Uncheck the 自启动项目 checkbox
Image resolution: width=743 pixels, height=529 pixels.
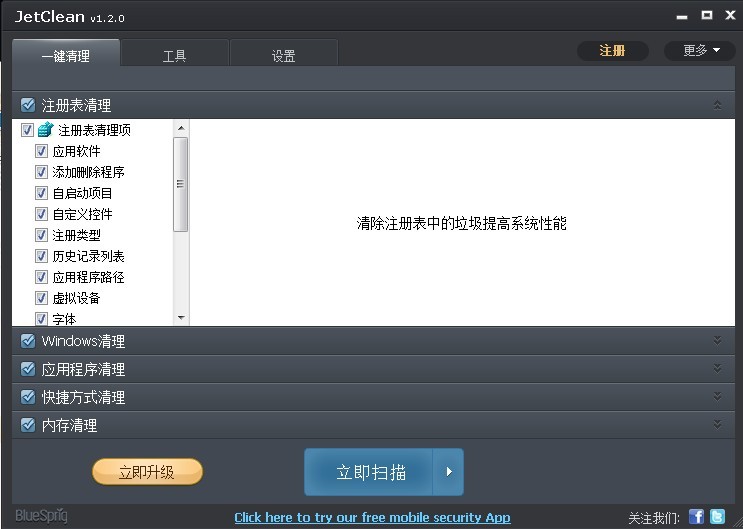42,193
